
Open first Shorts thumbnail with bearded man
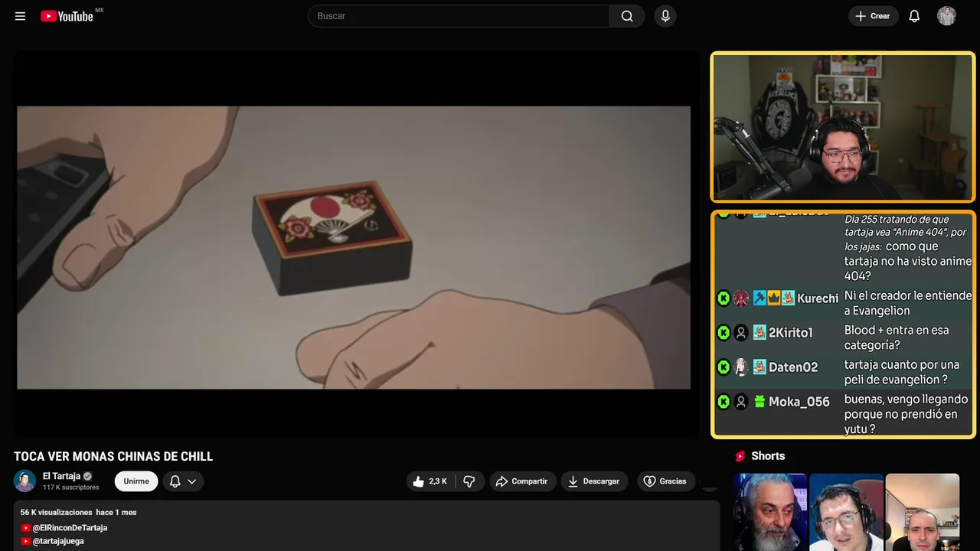tap(770, 512)
